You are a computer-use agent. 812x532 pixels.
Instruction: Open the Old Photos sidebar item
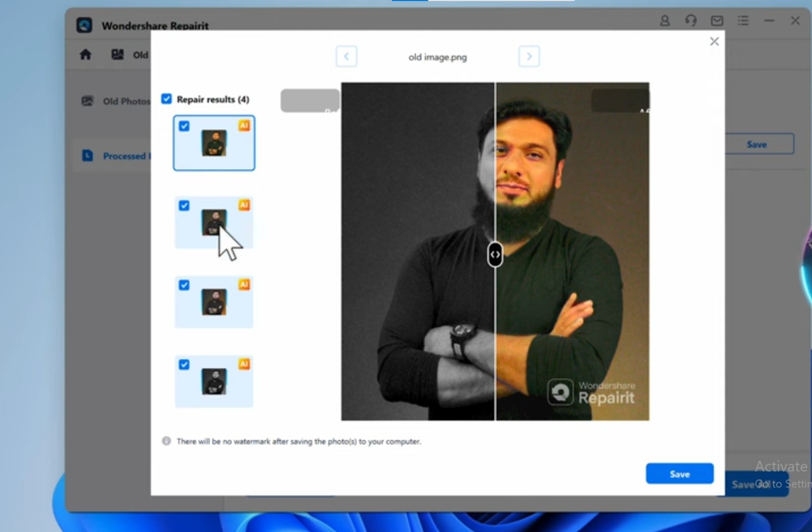[117, 101]
